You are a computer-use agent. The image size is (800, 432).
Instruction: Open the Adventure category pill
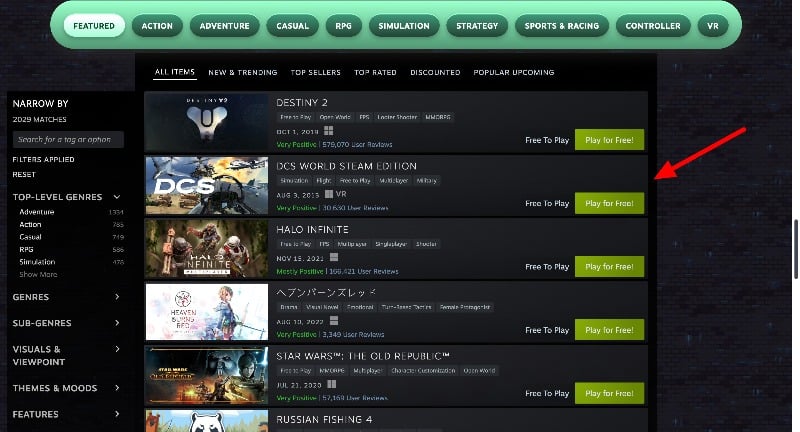[x=224, y=26]
